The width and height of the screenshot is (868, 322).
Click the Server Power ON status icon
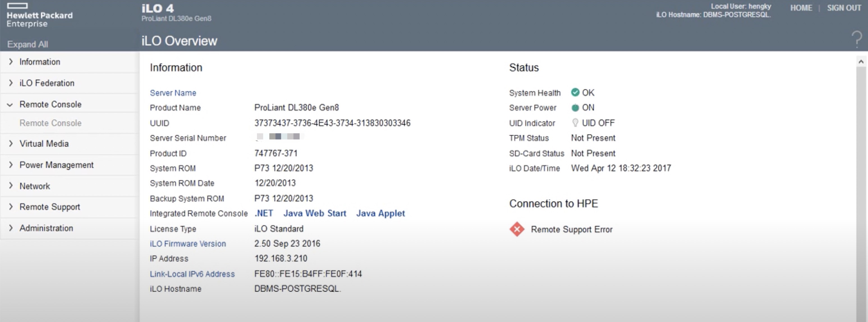(575, 108)
